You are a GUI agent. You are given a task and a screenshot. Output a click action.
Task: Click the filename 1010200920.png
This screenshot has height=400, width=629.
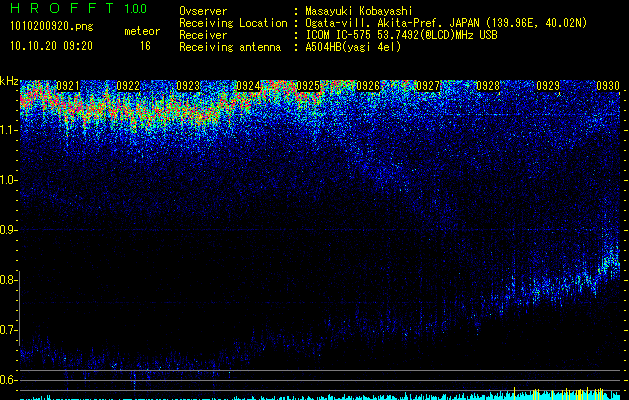[x=52, y=27]
